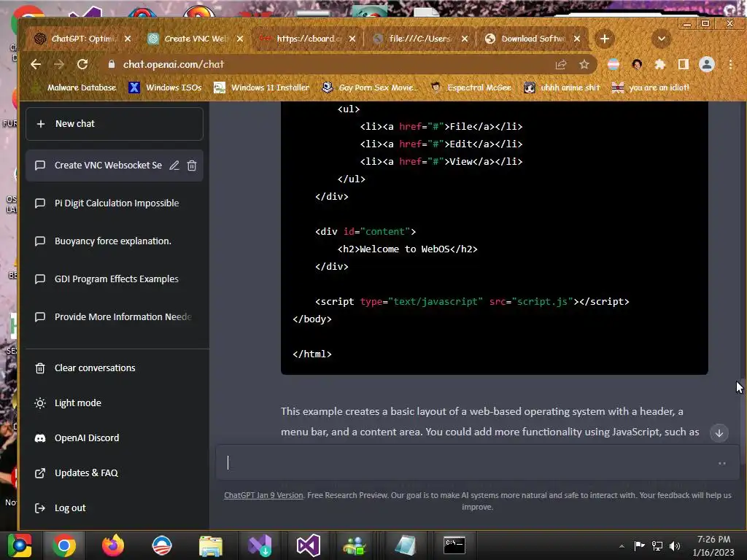Screen dimensions: 747x560
Task: Close the ChatGPT: Optimi tab
Action: coord(127,39)
